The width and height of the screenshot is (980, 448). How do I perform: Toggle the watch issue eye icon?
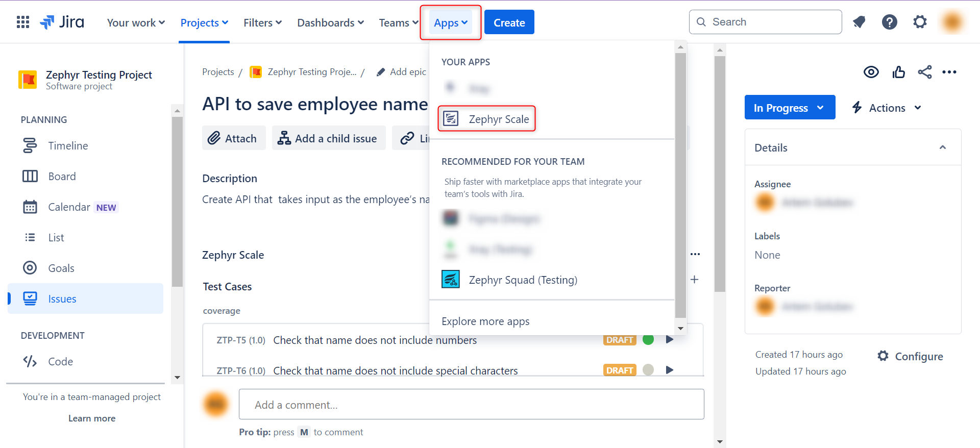pyautogui.click(x=871, y=72)
